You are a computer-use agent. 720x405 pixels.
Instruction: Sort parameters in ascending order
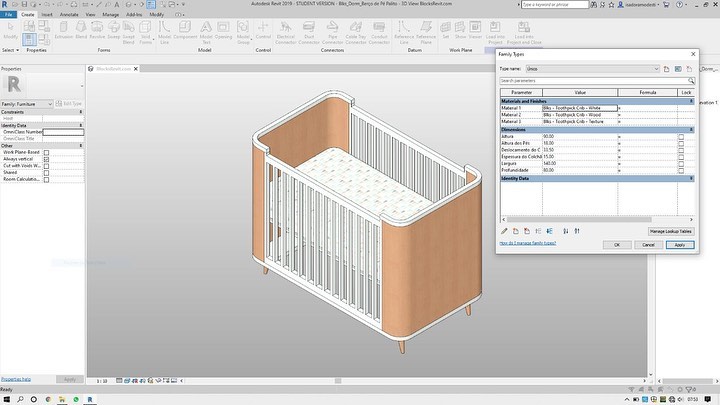coord(566,231)
